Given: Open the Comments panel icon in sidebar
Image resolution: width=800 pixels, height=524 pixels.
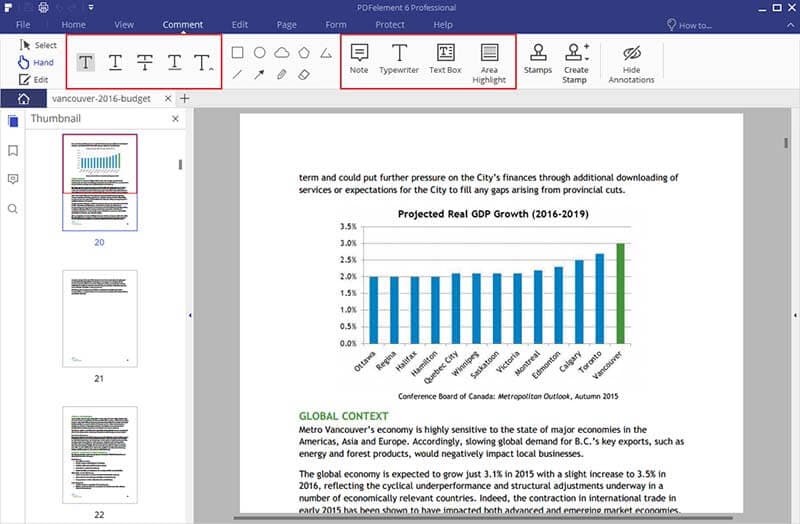Looking at the screenshot, I should (x=13, y=179).
